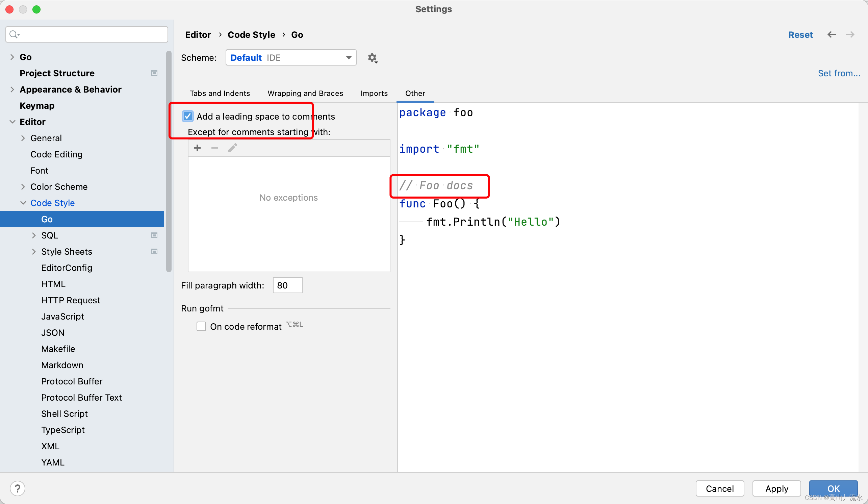Collapse the Editor tree section
The width and height of the screenshot is (868, 504).
[x=12, y=122]
